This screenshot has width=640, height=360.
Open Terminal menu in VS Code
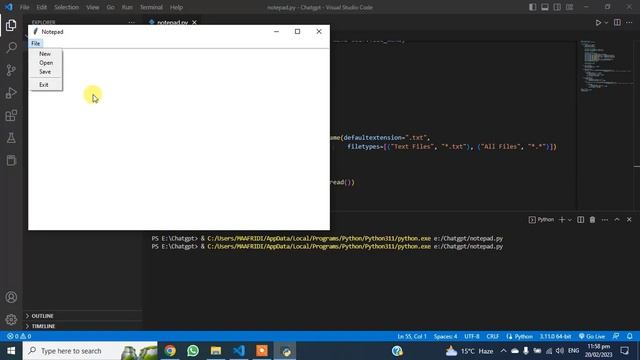151,7
